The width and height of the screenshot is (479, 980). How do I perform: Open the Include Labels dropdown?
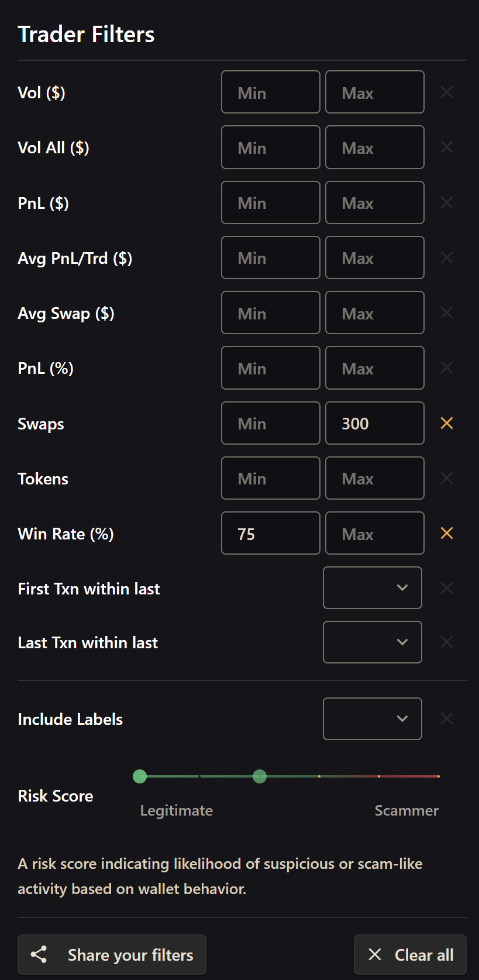pos(373,718)
